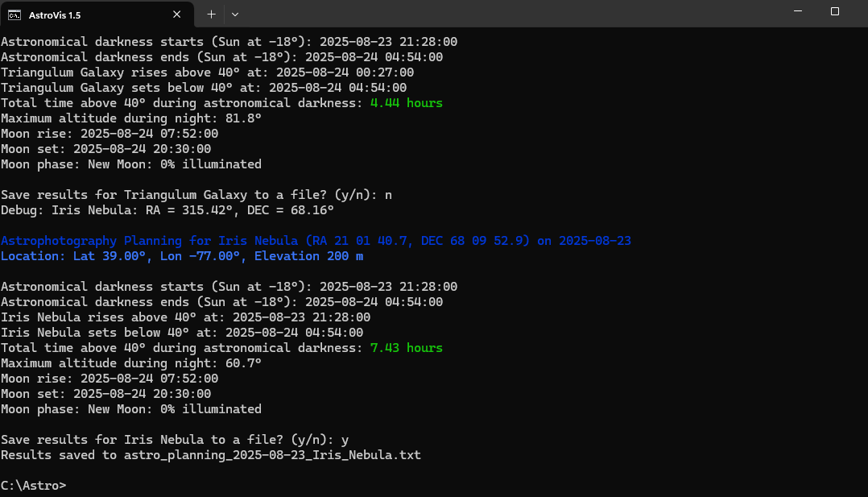Minimize the terminal window

(798, 11)
